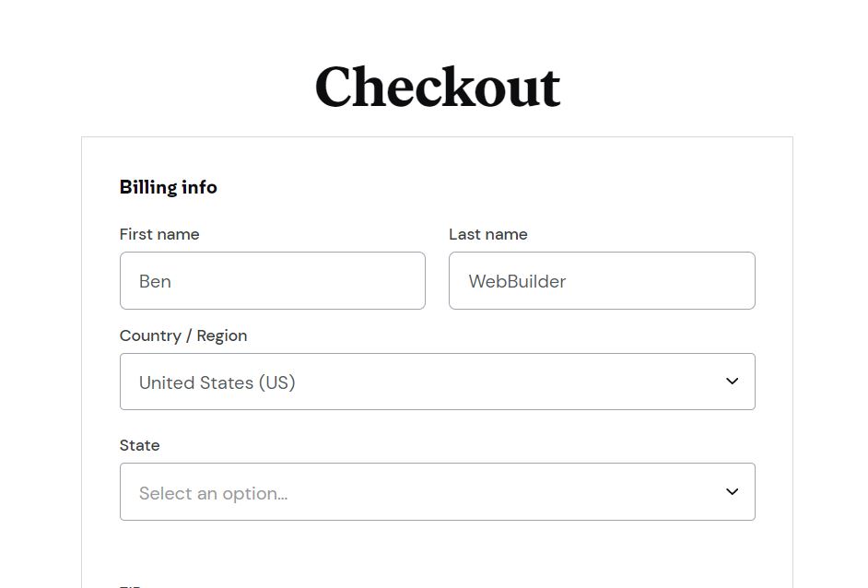
Task: Click the Select an option placeholder text
Action: pos(214,491)
